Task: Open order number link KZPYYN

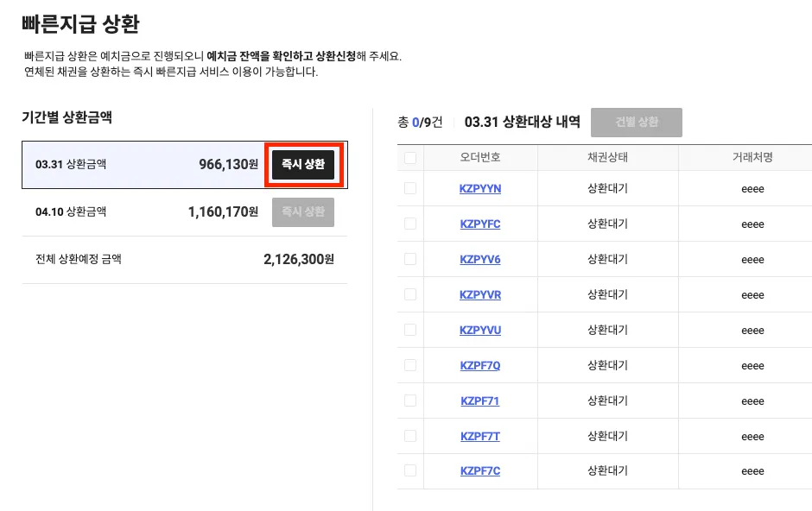Action: pyautogui.click(x=480, y=188)
